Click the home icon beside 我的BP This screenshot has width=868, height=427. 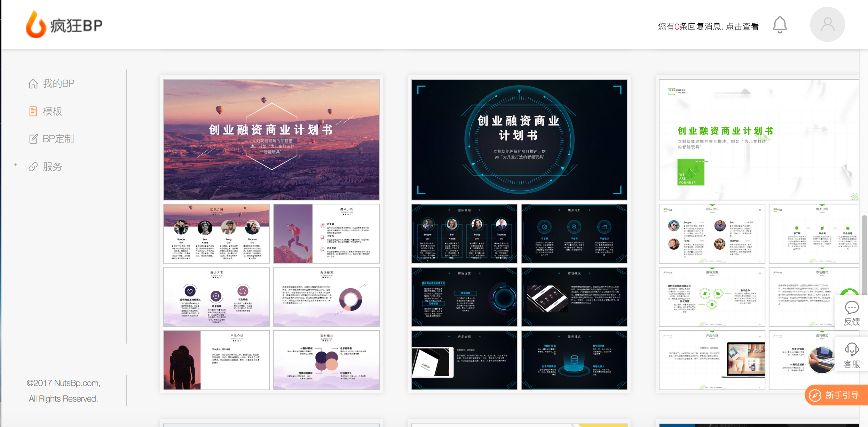click(x=33, y=84)
